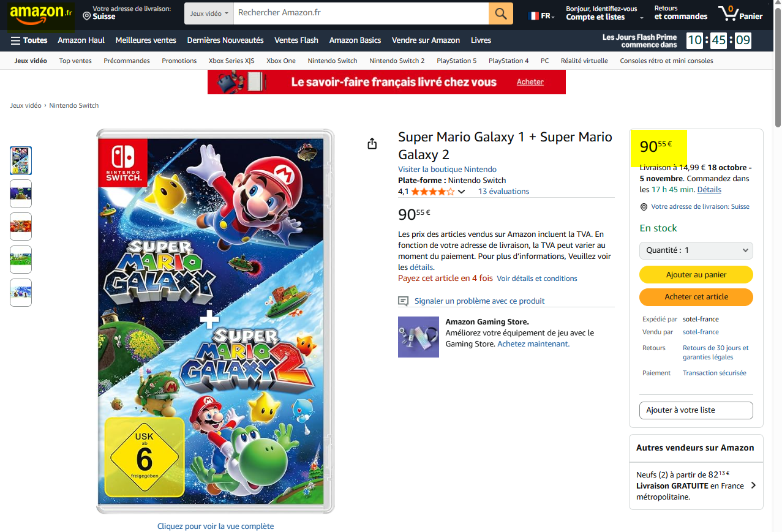The width and height of the screenshot is (782, 532).
Task: Click the Rechercher Amazon.fr search field
Action: tap(361, 13)
